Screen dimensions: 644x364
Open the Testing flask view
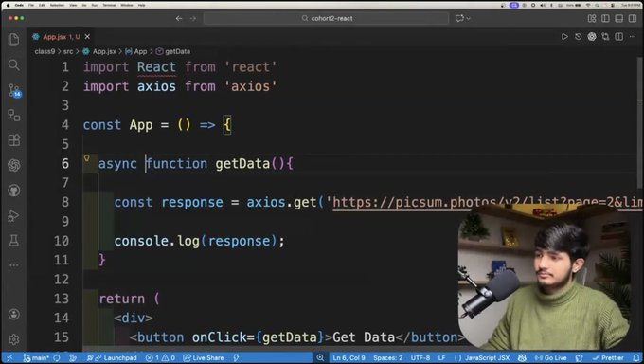coord(14,240)
